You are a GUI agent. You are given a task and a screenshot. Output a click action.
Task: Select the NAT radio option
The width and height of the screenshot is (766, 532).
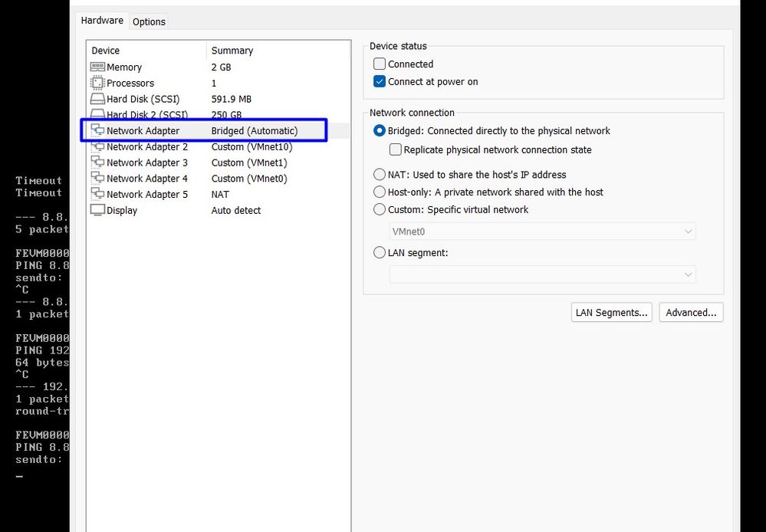point(380,175)
